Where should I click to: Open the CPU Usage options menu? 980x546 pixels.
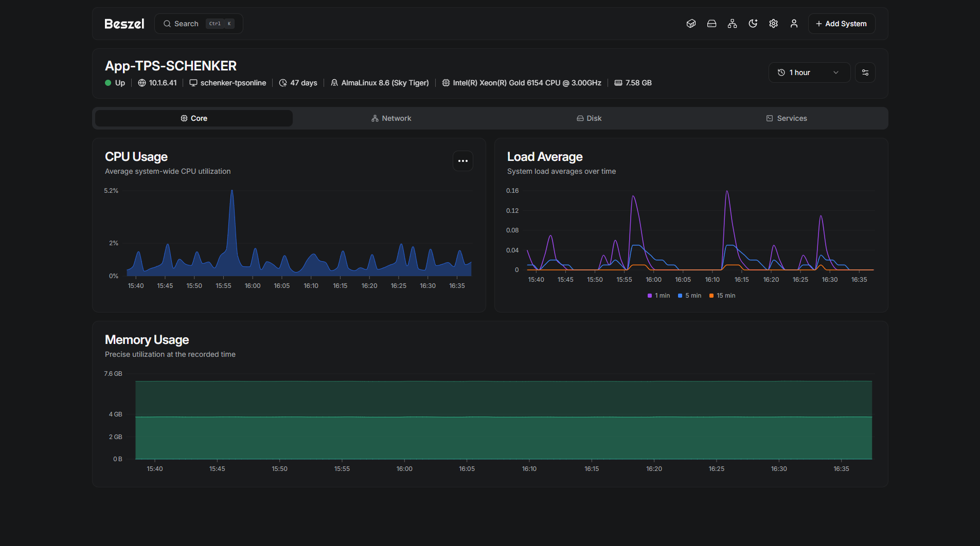coord(463,161)
